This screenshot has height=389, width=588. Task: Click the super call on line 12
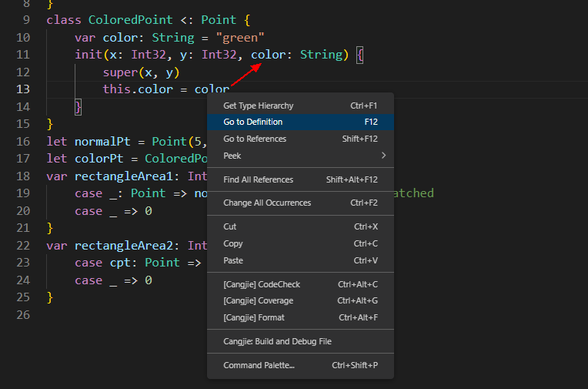(x=120, y=72)
